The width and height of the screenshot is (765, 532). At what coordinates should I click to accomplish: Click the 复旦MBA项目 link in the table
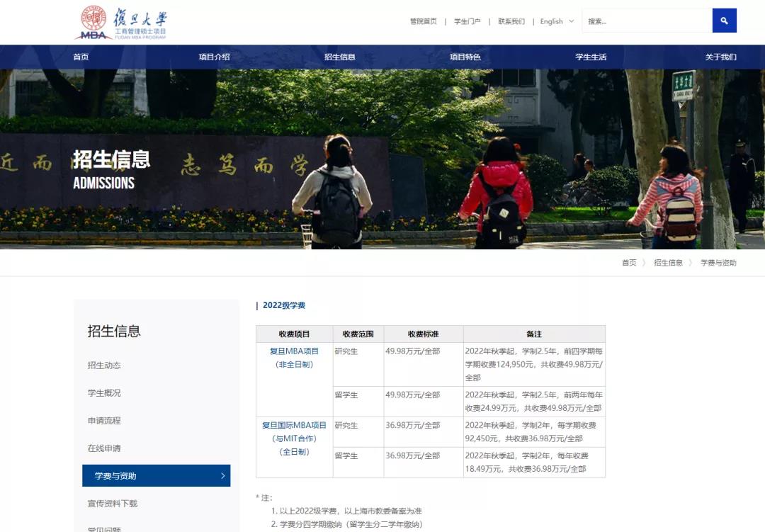coord(294,351)
